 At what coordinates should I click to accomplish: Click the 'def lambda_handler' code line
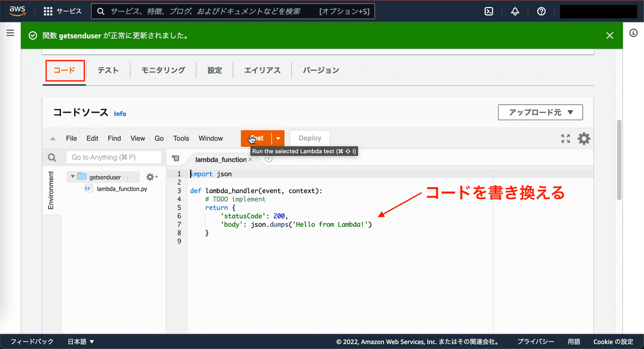point(255,191)
